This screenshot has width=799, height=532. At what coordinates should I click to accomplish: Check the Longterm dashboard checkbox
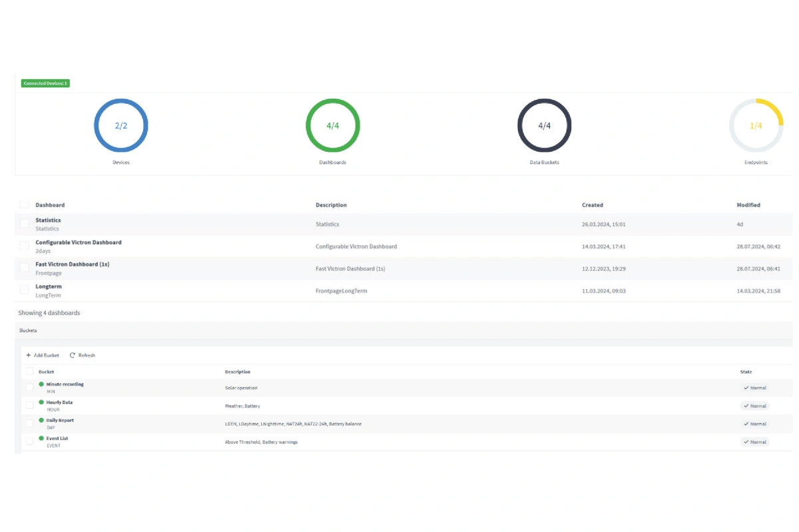25,290
